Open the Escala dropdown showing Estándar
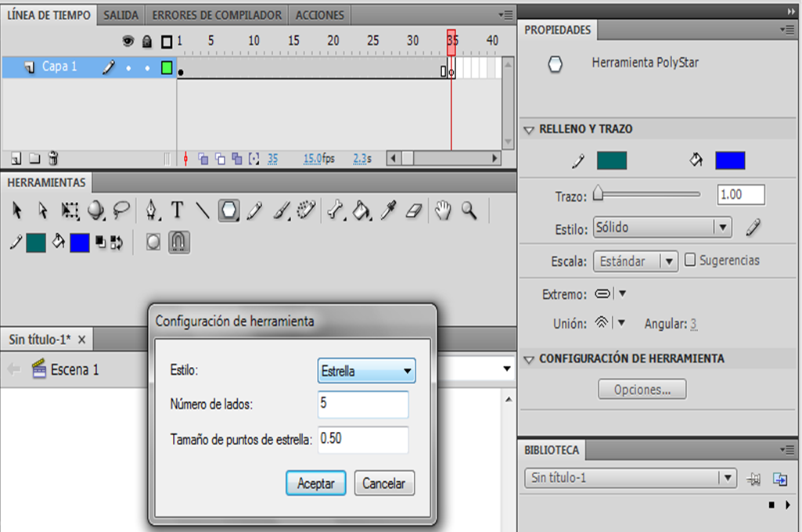 click(635, 261)
